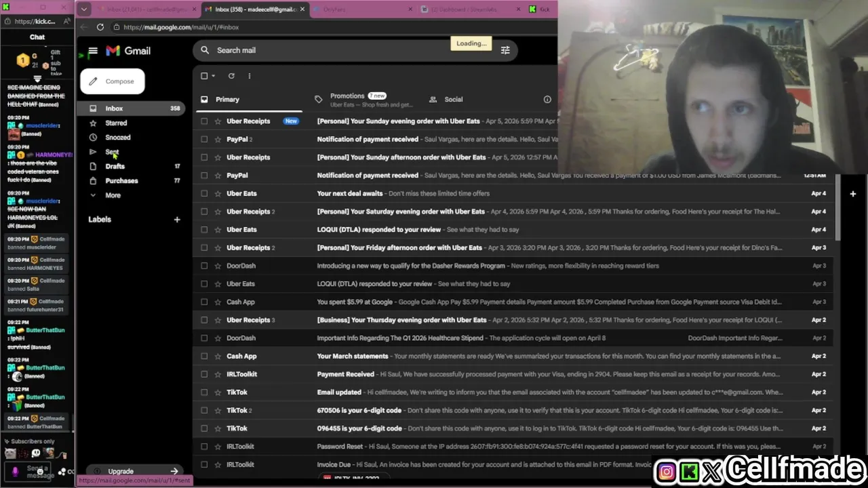Switch to the Inbox (358) browser tab
This screenshot has width=868, height=488.
point(256,9)
